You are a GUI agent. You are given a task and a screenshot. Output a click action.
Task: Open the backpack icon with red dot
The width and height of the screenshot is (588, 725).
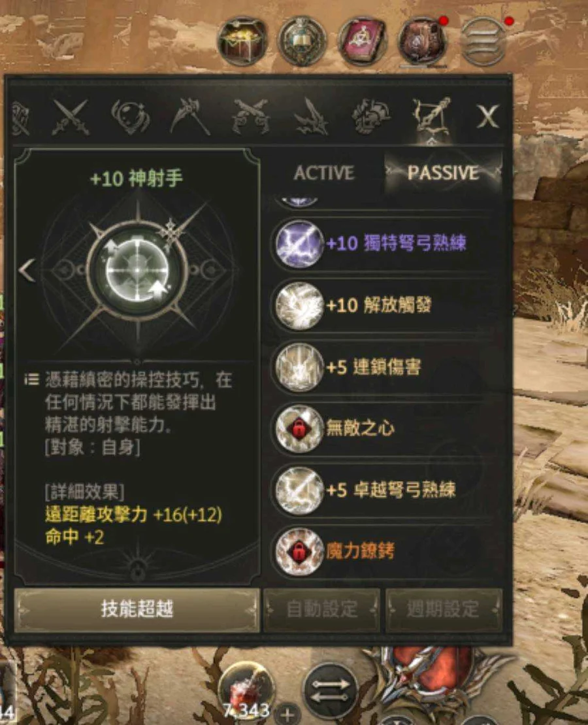click(x=423, y=41)
